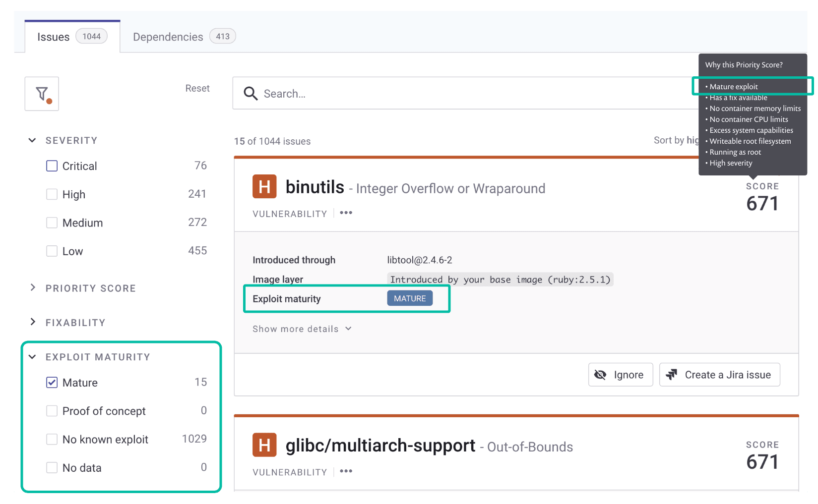The image size is (818, 504).
Task: Check the No known exploit filter
Action: 52,440
